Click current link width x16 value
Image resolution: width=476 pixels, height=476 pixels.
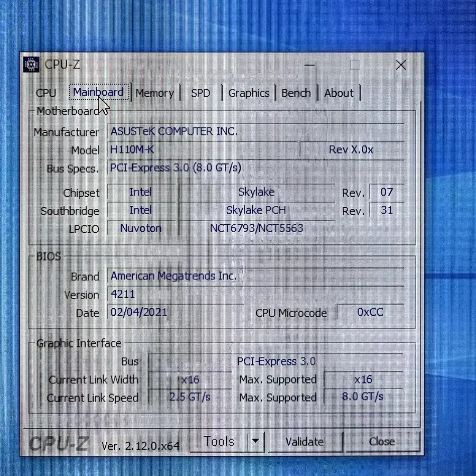[190, 380]
